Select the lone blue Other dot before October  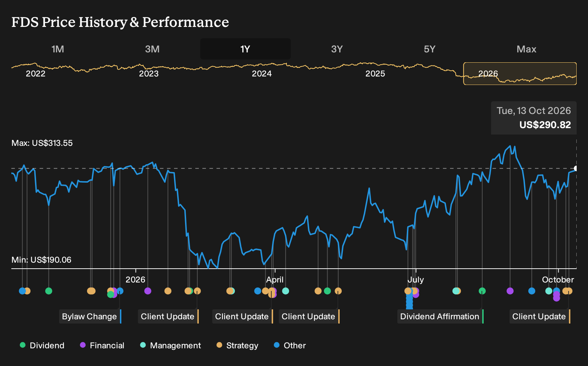click(x=532, y=291)
